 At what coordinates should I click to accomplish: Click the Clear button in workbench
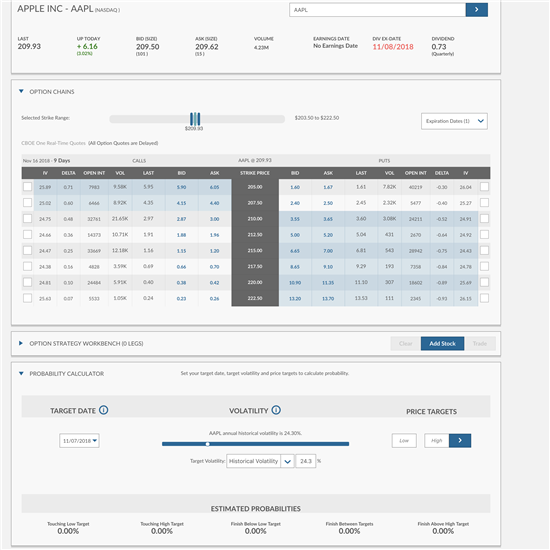[x=405, y=343]
